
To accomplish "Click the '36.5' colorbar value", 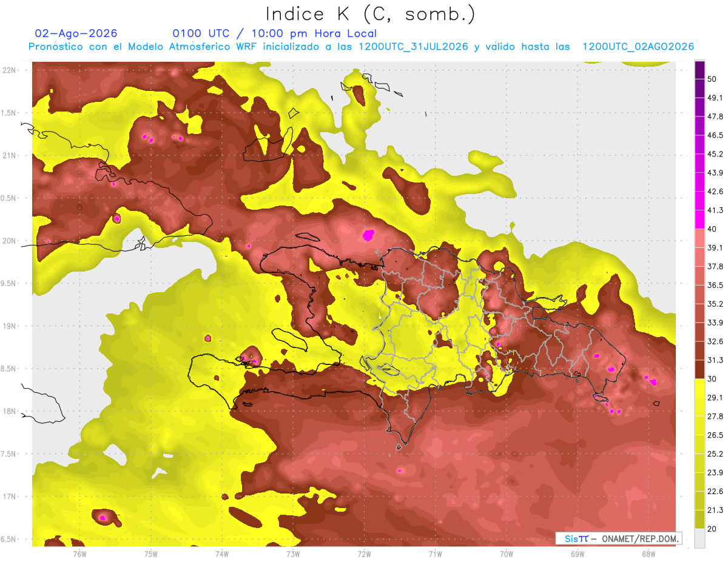I will pos(715,285).
